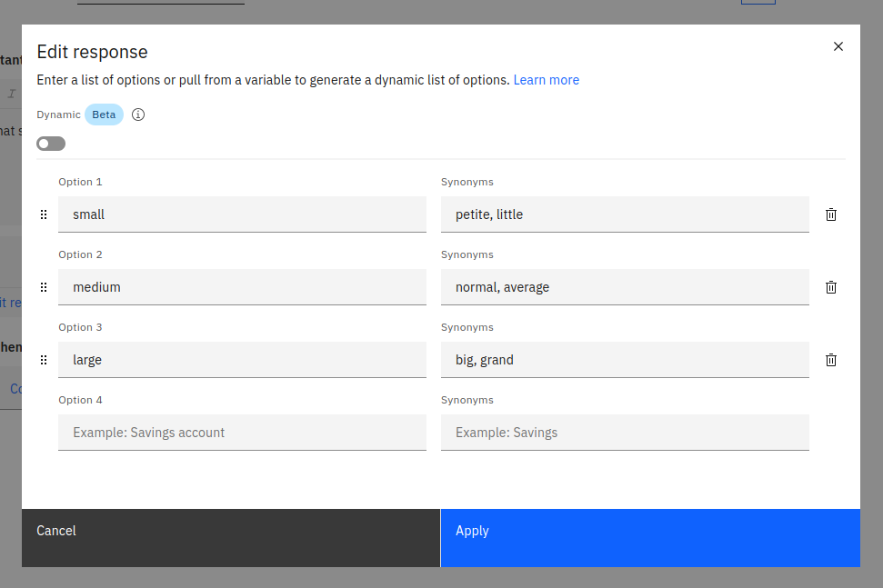
Task: Click synonyms field 'normal, average'
Action: [x=625, y=287]
